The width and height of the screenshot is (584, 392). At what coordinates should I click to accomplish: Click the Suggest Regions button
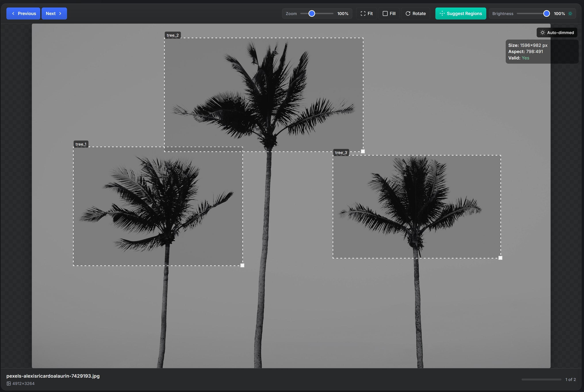(460, 13)
